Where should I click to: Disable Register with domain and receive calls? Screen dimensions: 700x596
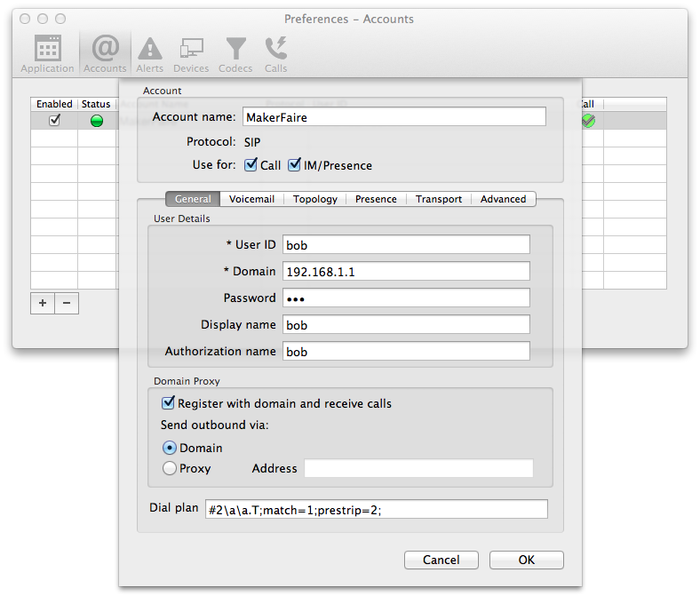click(169, 403)
